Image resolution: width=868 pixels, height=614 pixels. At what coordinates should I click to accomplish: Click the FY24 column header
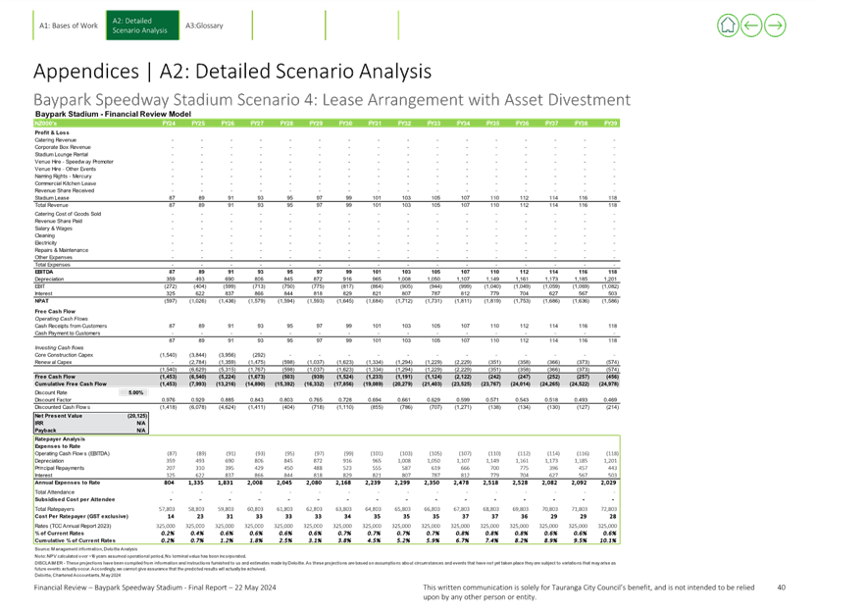coord(169,124)
